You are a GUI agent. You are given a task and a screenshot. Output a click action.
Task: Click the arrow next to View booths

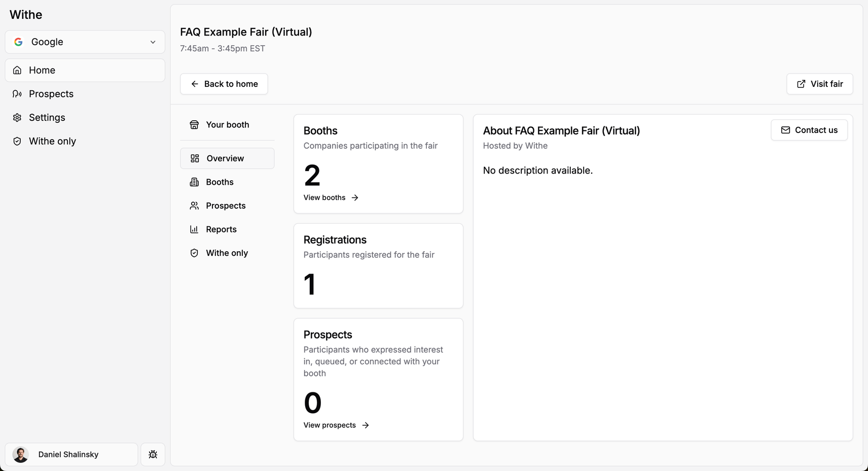355,197
